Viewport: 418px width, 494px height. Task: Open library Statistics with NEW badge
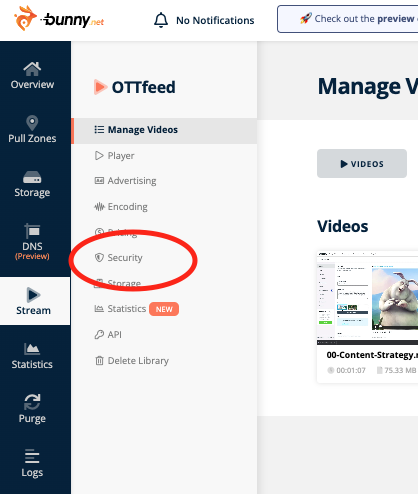tap(136, 309)
